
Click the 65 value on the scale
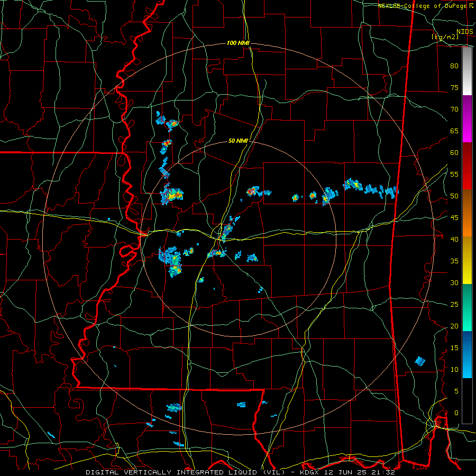[x=454, y=131]
